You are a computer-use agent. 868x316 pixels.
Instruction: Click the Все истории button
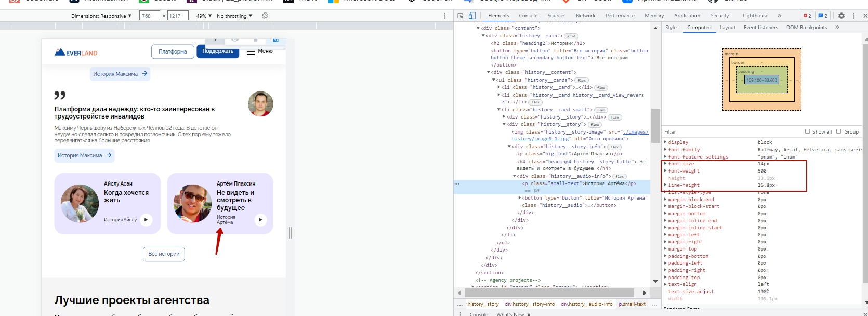(x=164, y=254)
